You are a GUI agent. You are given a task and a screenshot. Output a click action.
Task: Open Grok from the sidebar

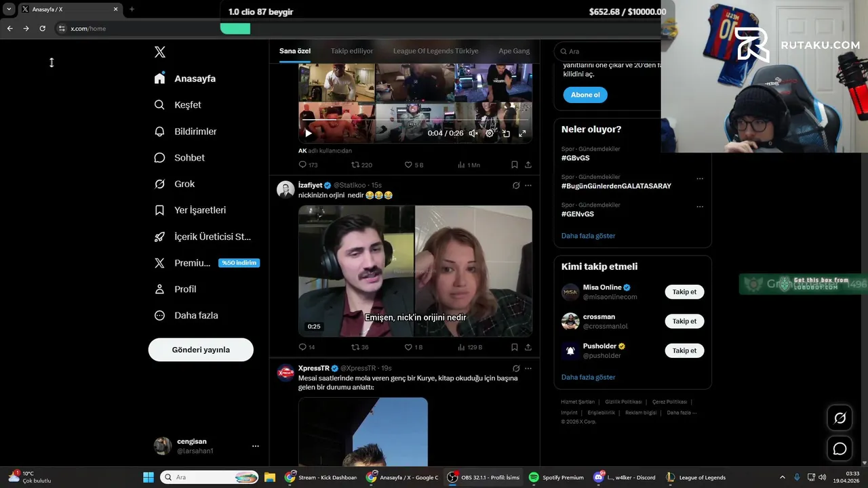[175, 184]
